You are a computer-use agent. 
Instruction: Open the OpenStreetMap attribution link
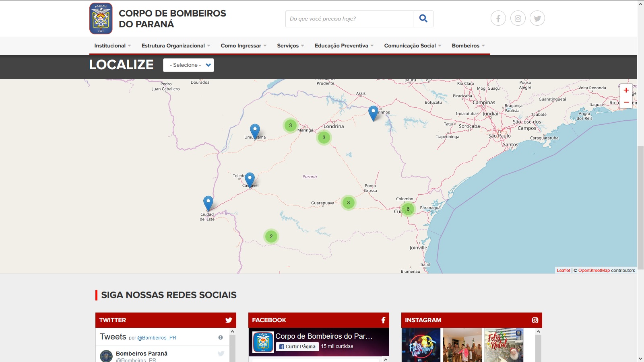[594, 270]
